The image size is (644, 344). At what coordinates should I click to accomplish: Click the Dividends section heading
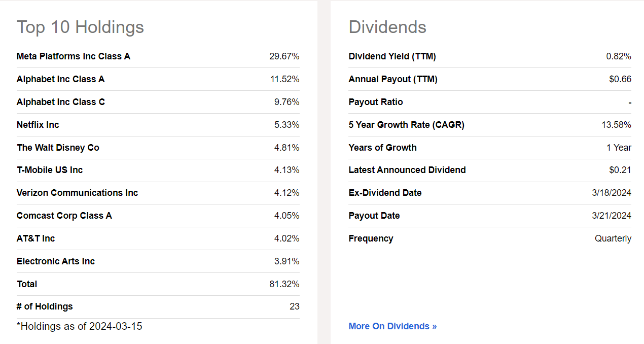coord(387,27)
